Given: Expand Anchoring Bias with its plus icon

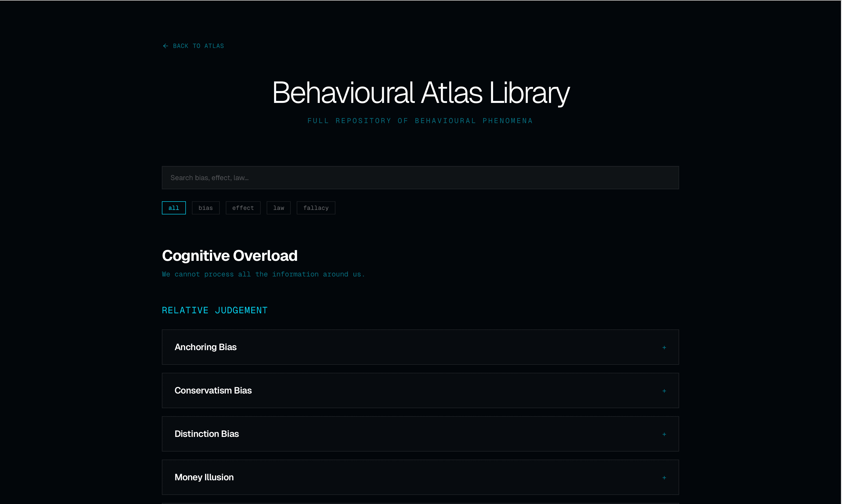Looking at the screenshot, I should pos(664,347).
